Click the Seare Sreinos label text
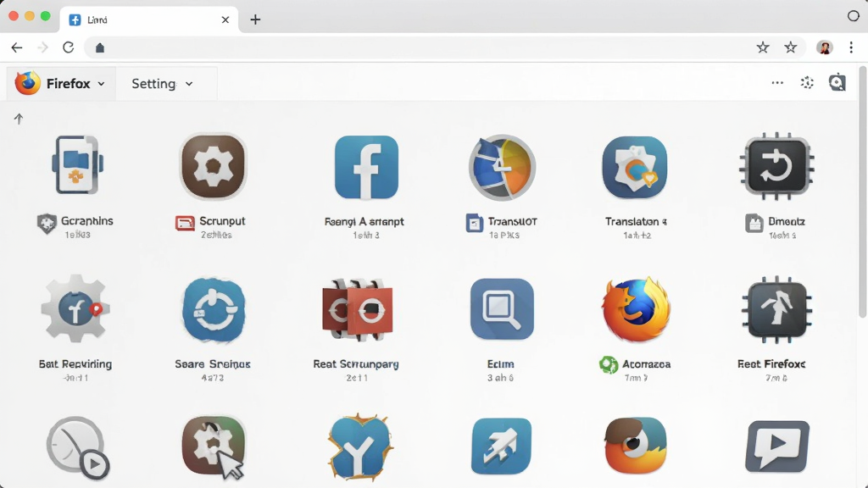The height and width of the screenshot is (488, 868). (x=213, y=363)
